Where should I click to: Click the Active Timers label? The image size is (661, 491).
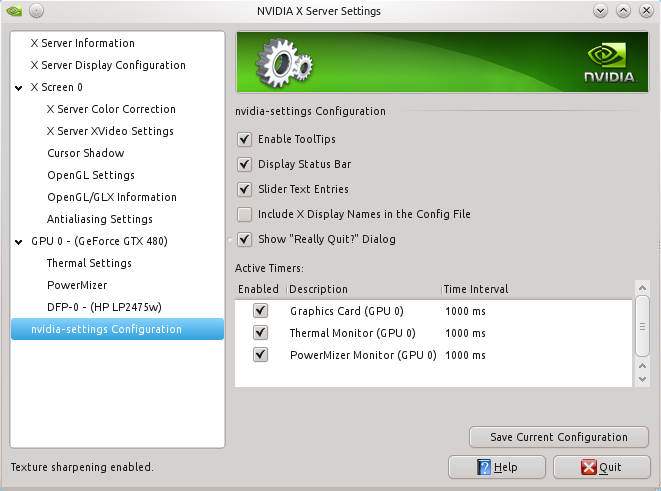point(269,268)
